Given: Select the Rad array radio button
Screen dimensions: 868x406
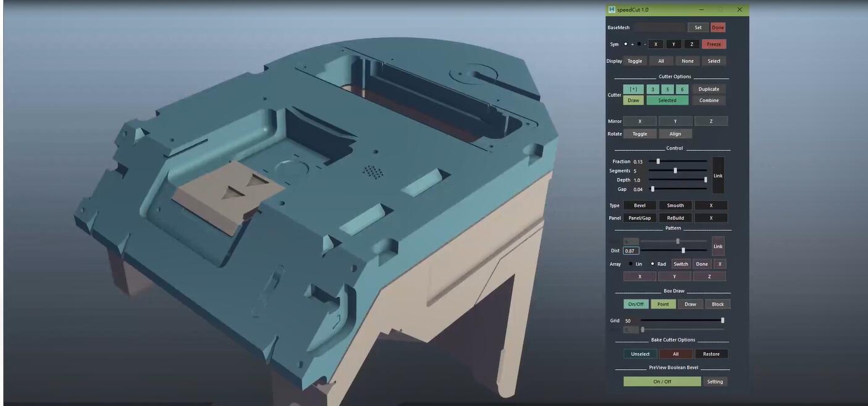Looking at the screenshot, I should coord(652,264).
